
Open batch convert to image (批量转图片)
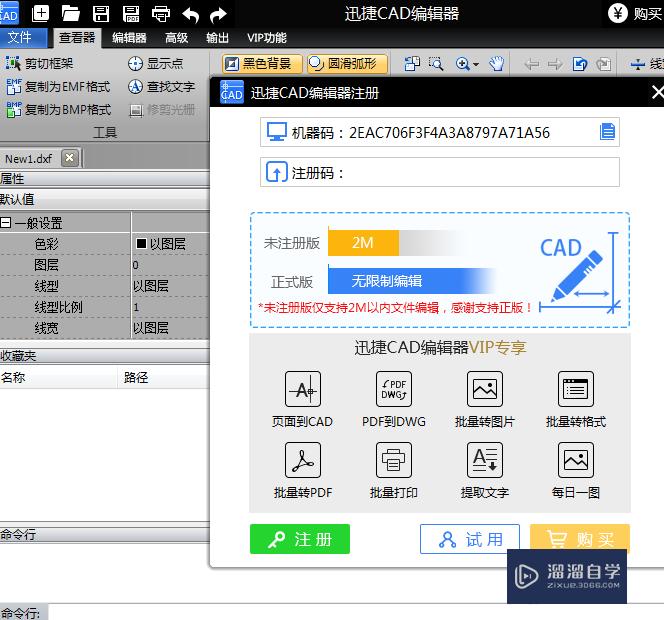coord(485,399)
